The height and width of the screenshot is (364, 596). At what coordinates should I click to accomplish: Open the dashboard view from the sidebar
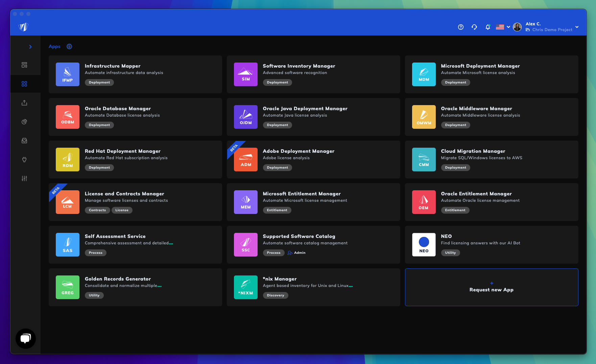(x=24, y=65)
